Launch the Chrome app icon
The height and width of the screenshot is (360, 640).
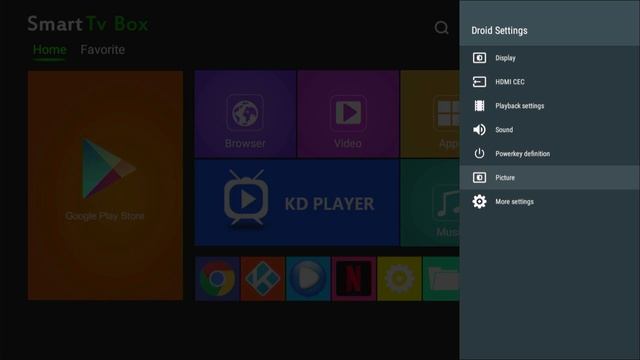point(217,279)
